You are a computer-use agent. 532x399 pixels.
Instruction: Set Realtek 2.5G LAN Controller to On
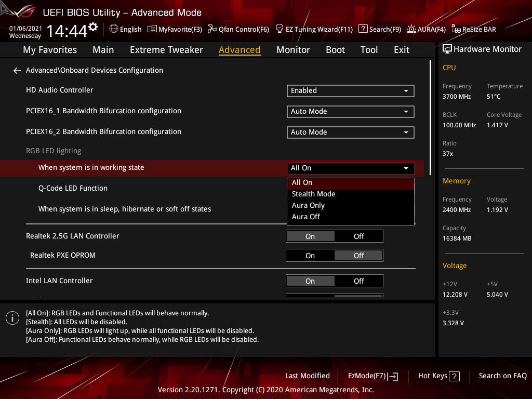tap(310, 236)
